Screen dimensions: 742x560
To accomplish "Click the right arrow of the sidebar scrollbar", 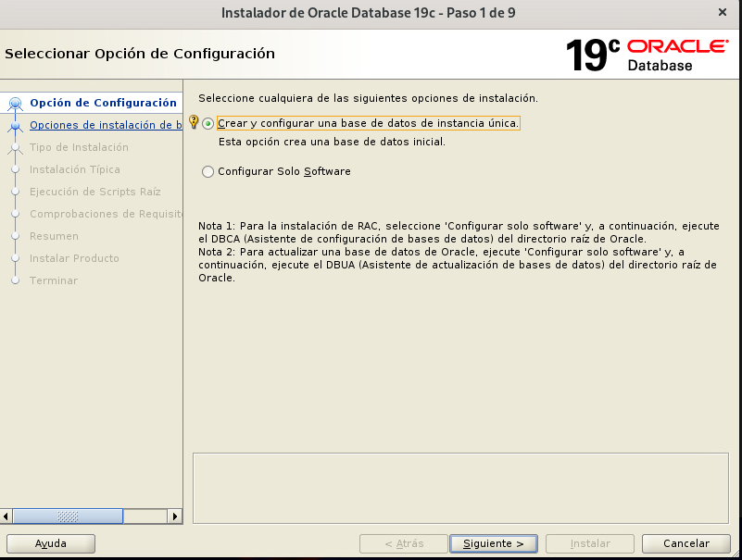I will [175, 516].
